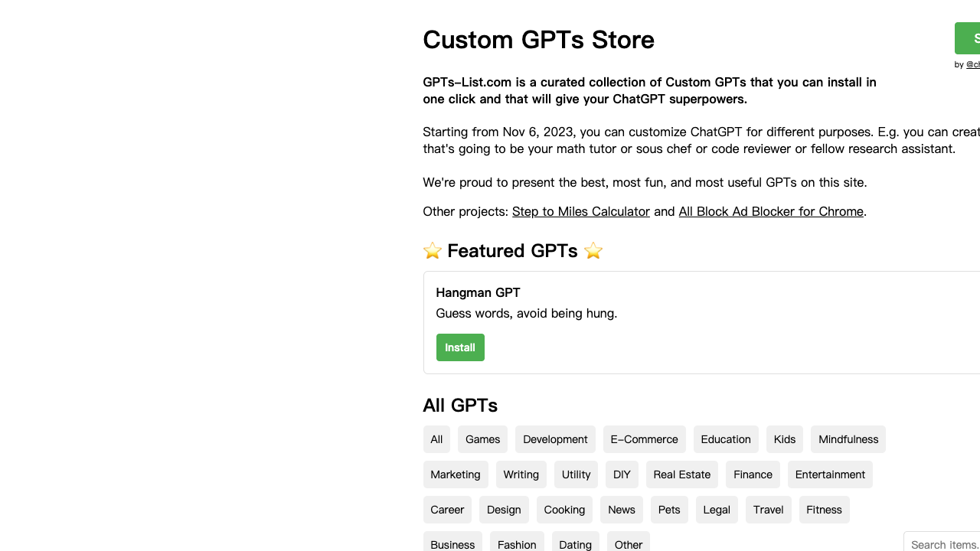The width and height of the screenshot is (980, 551).
Task: Filter by Other category
Action: click(629, 542)
